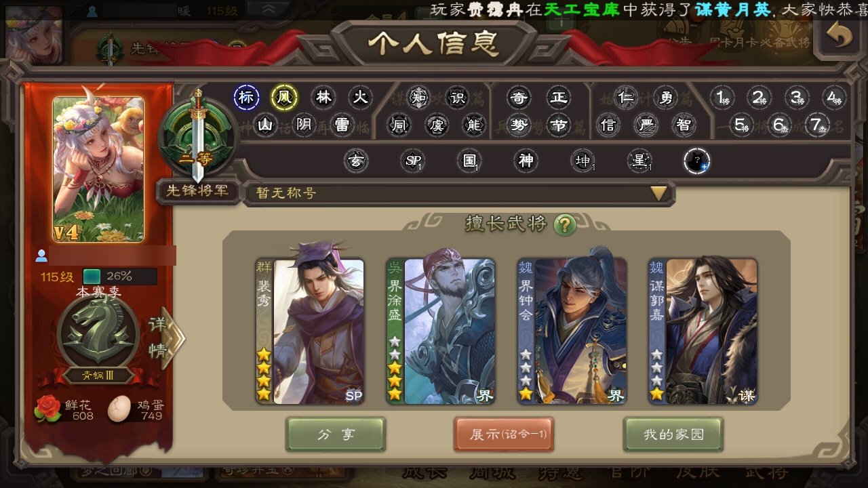Open 我的家园 button

[673, 434]
